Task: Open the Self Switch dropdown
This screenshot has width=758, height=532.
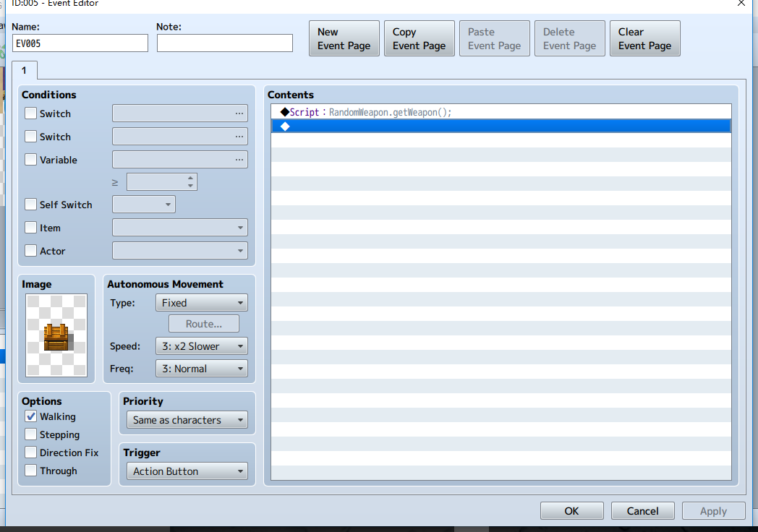Action: click(144, 205)
